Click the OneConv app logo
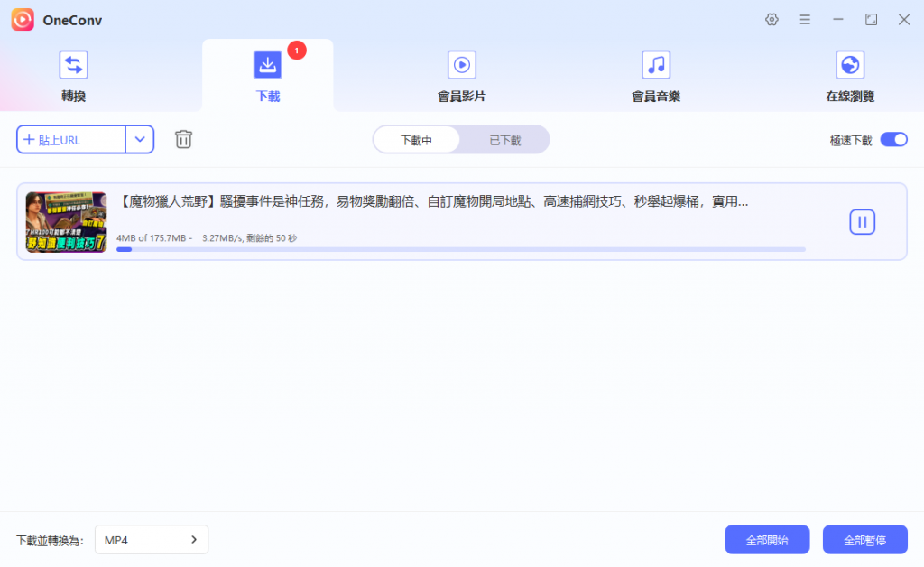 (23, 20)
